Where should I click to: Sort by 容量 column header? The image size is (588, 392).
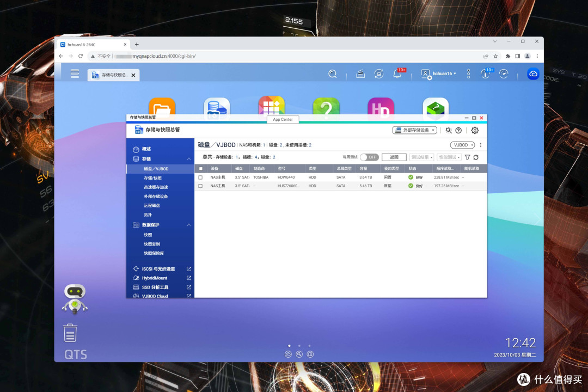363,168
